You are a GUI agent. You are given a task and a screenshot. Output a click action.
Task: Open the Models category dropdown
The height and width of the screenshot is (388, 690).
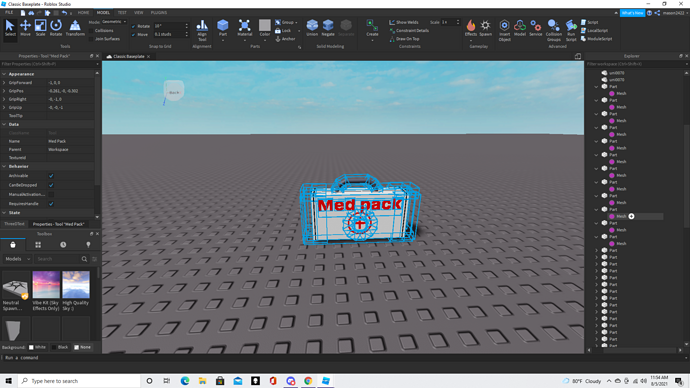pyautogui.click(x=17, y=259)
